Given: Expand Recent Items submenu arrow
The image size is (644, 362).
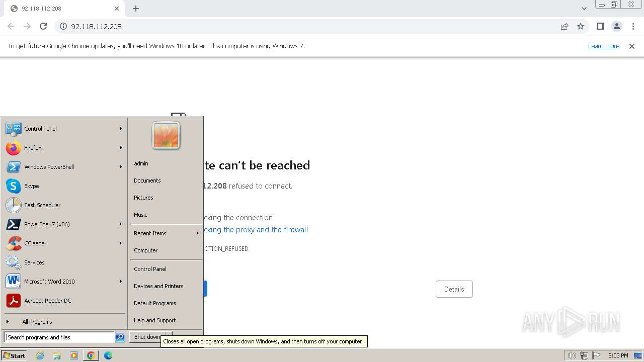Looking at the screenshot, I should [x=197, y=233].
